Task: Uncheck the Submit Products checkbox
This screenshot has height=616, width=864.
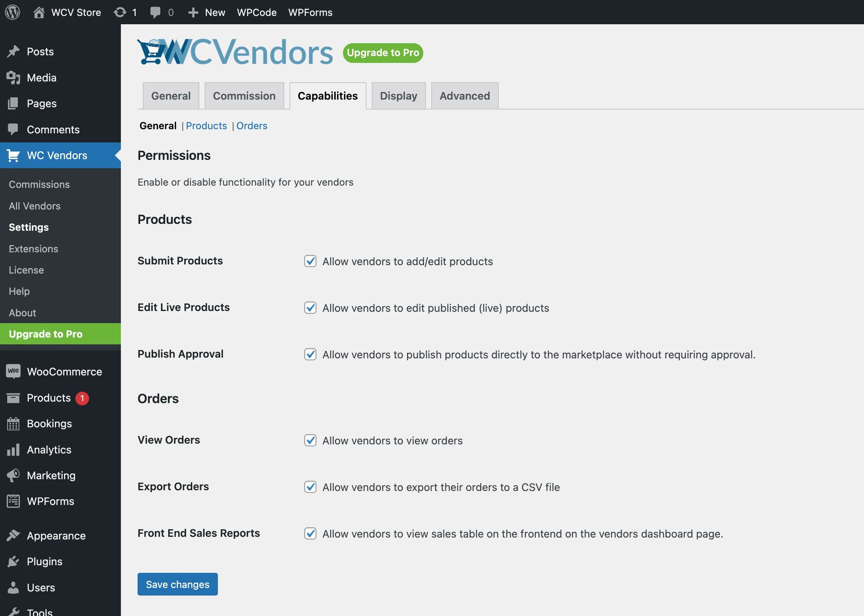Action: [x=310, y=261]
